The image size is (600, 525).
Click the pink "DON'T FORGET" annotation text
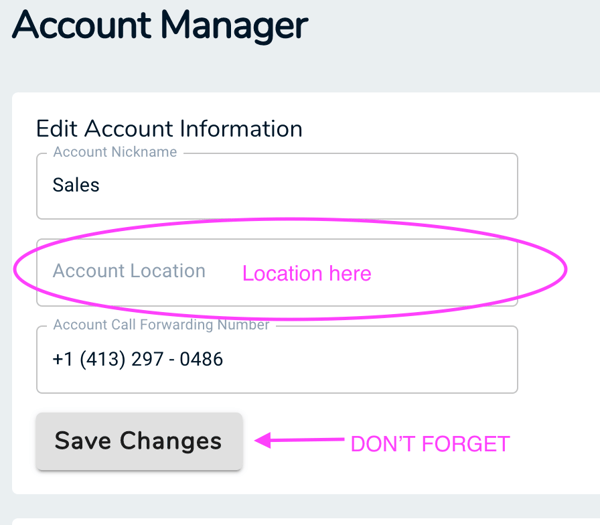430,444
